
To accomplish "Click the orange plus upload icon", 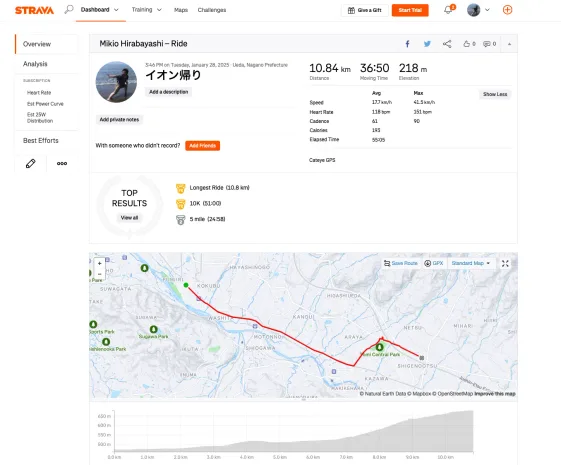I will [x=507, y=10].
